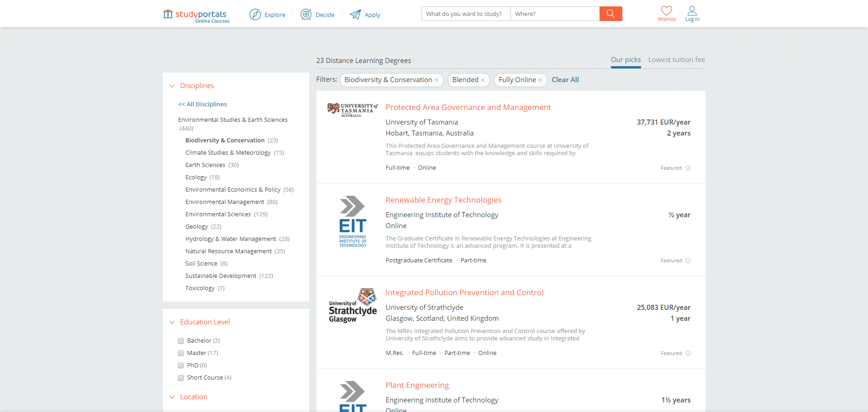Click Featured info icon on Protected Area listing
This screenshot has height=412, width=868.
click(x=688, y=168)
